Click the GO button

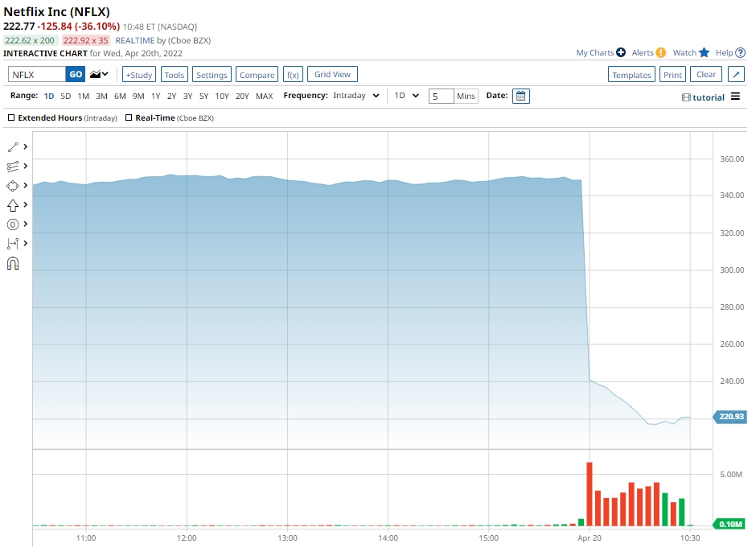76,74
